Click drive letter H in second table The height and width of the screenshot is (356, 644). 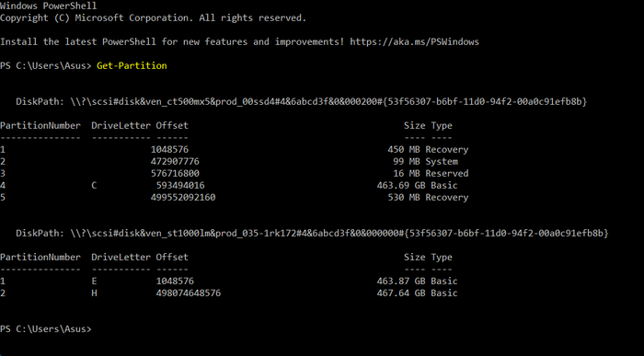(94, 293)
